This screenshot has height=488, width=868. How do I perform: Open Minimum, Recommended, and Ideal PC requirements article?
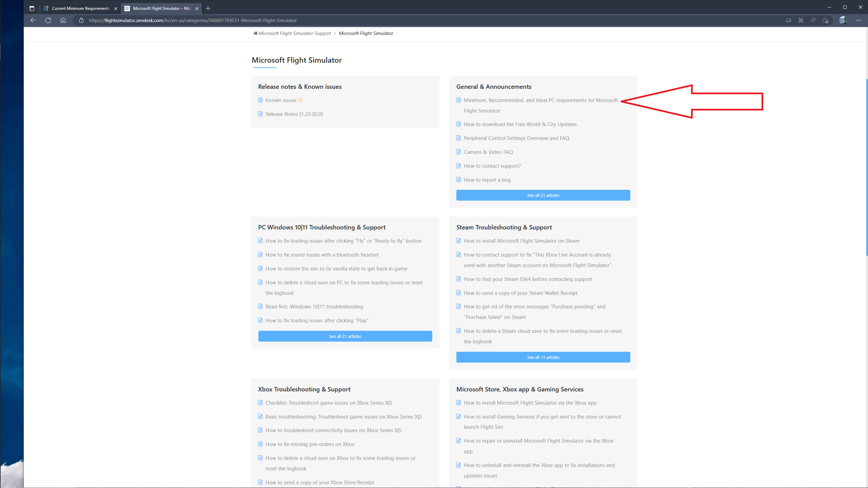[540, 100]
